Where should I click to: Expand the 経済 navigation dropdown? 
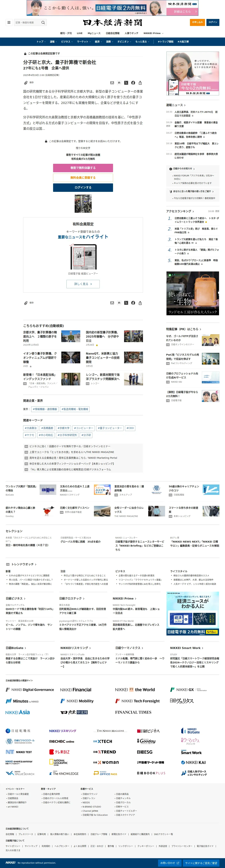coord(98,42)
